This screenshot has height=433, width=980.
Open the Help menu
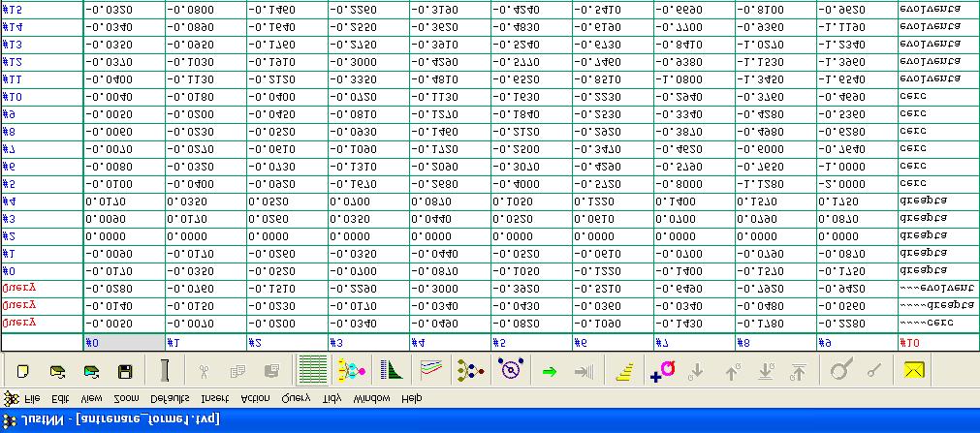(412, 398)
